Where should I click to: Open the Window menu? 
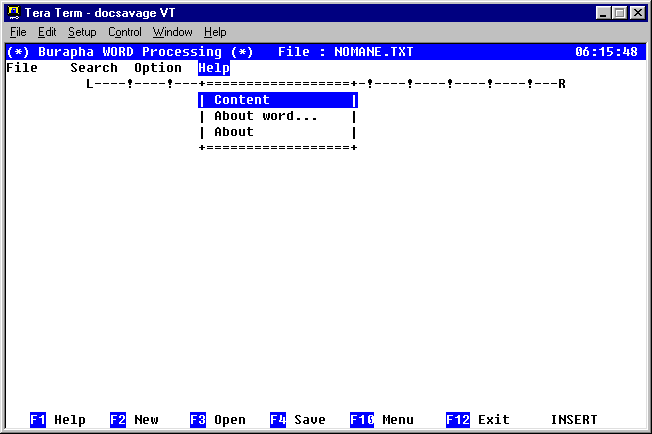173,32
